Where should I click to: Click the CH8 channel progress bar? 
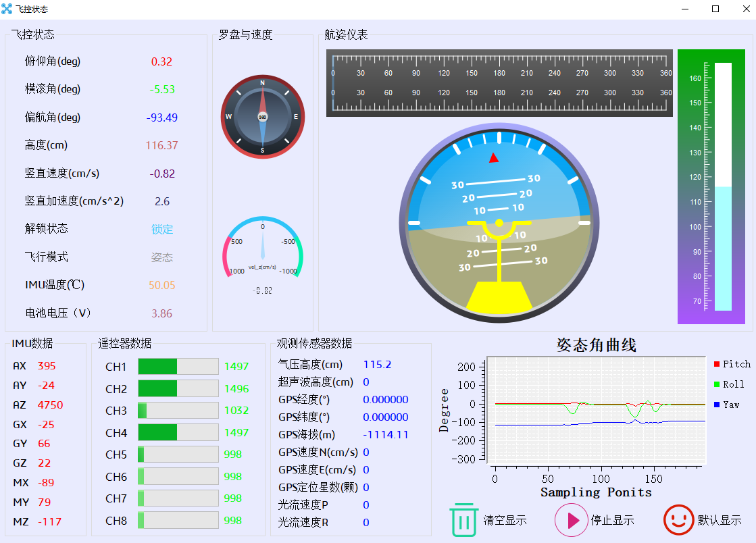178,520
